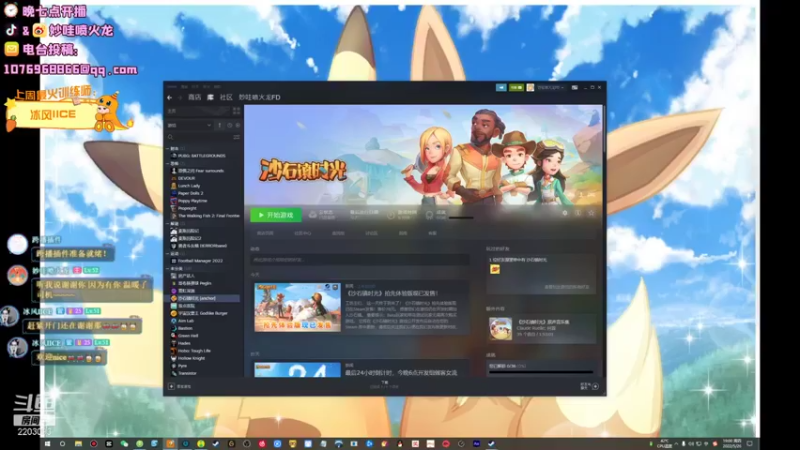Open the green friends button in title bar
This screenshot has width=800, height=450.
[516, 88]
